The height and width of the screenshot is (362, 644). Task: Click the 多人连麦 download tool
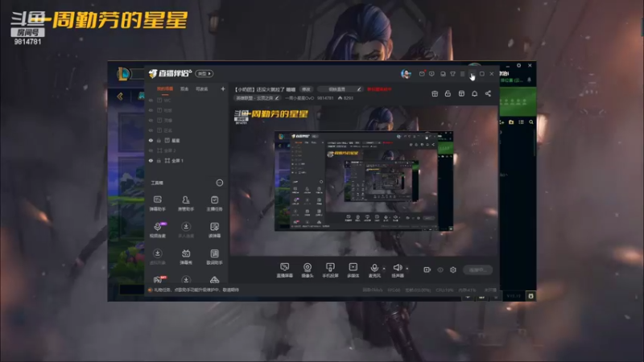tap(186, 230)
